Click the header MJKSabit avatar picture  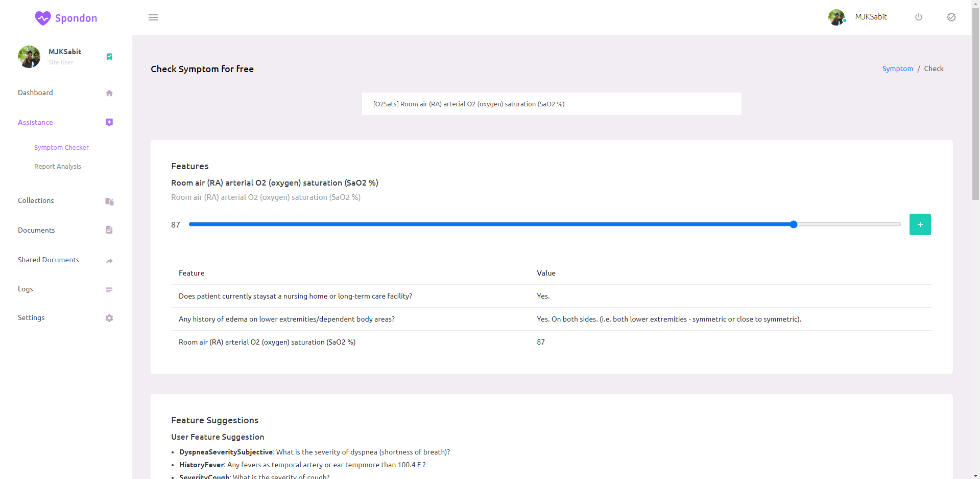pos(836,17)
